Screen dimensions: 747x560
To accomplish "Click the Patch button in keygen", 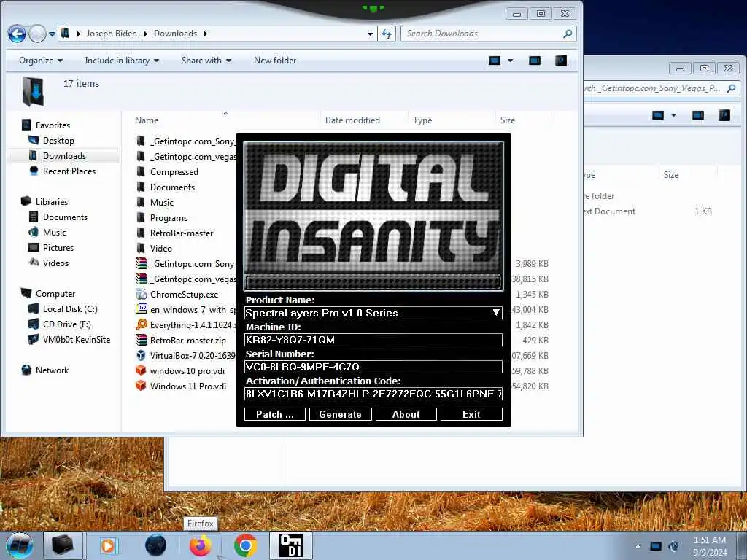I will (x=275, y=414).
